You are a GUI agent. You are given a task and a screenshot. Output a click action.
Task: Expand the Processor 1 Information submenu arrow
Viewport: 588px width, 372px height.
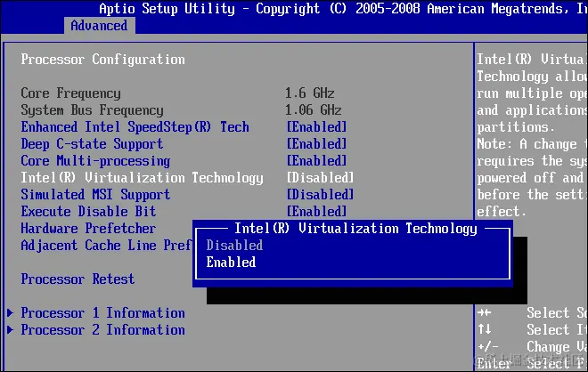point(11,312)
